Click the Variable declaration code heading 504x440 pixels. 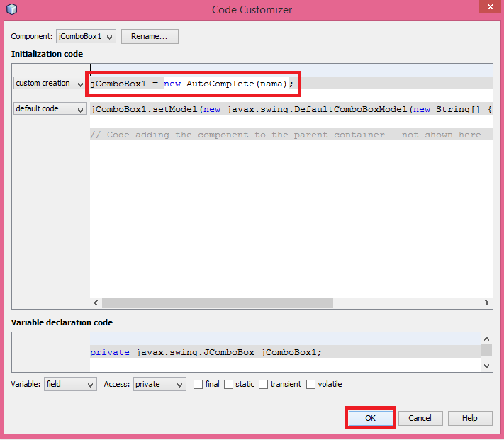62,322
